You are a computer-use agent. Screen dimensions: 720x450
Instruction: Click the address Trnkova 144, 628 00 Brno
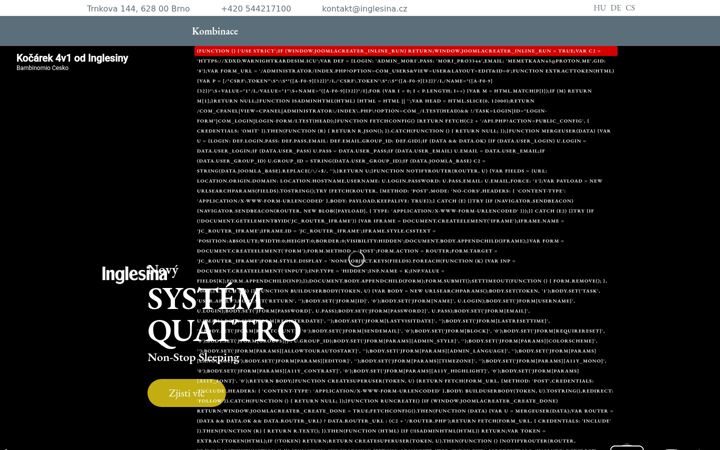(x=138, y=9)
